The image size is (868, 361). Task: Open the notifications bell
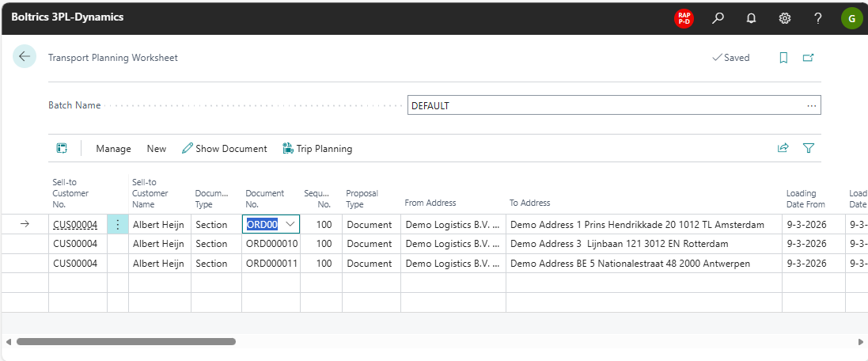click(x=751, y=17)
